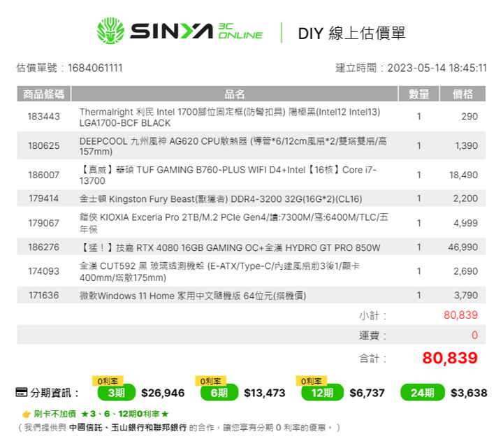503x448 pixels.
Task: Click the 數量 column header
Action: pos(418,94)
